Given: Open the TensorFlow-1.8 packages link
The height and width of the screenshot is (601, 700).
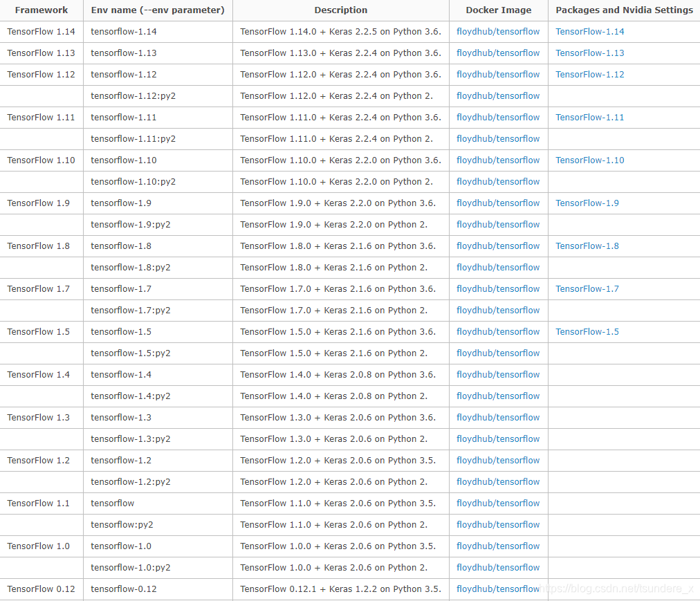Looking at the screenshot, I should point(587,246).
